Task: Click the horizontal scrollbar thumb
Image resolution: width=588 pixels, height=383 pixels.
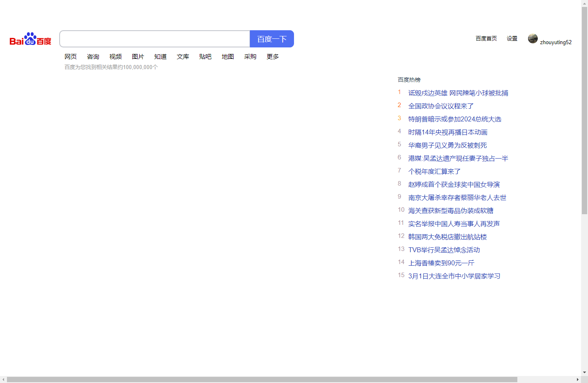Action: pyautogui.click(x=262, y=380)
